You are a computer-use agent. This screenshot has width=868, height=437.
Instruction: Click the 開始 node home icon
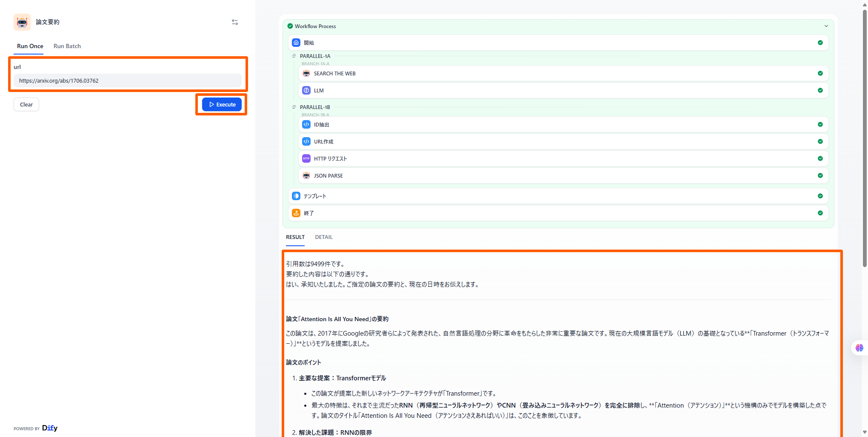click(296, 43)
